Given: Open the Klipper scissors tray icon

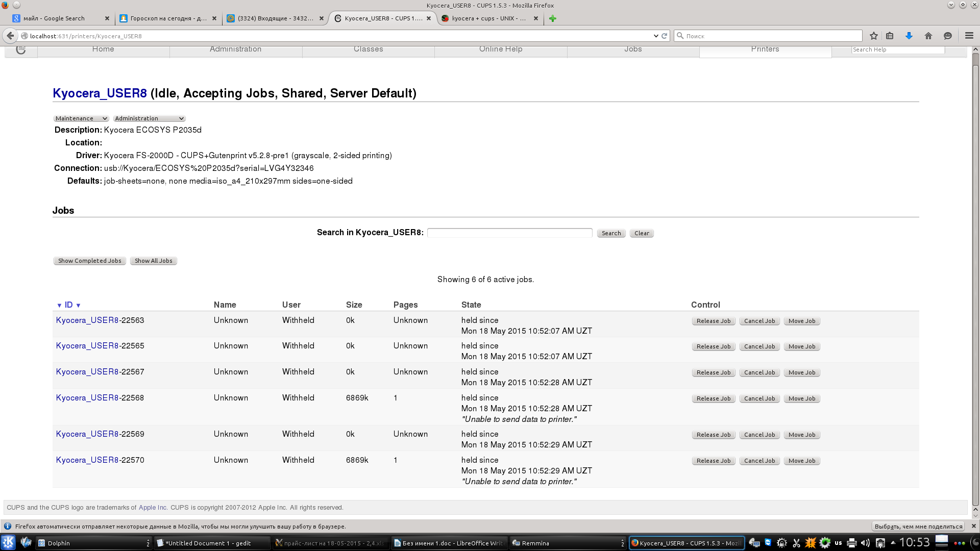Looking at the screenshot, I should 796,543.
